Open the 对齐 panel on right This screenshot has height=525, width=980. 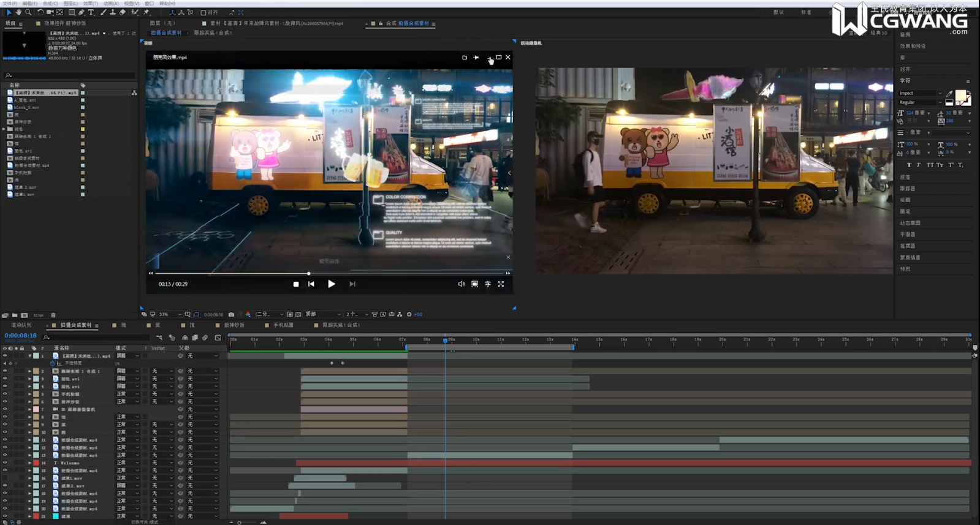coord(905,69)
